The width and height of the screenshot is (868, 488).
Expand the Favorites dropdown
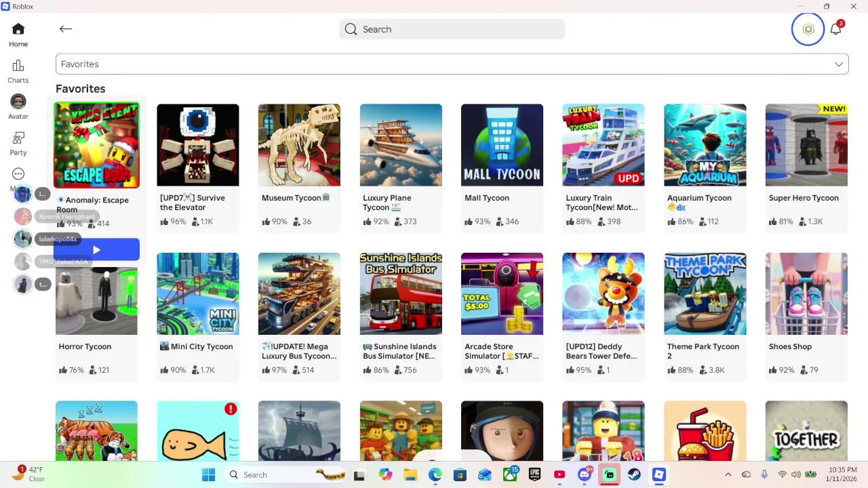click(x=452, y=64)
